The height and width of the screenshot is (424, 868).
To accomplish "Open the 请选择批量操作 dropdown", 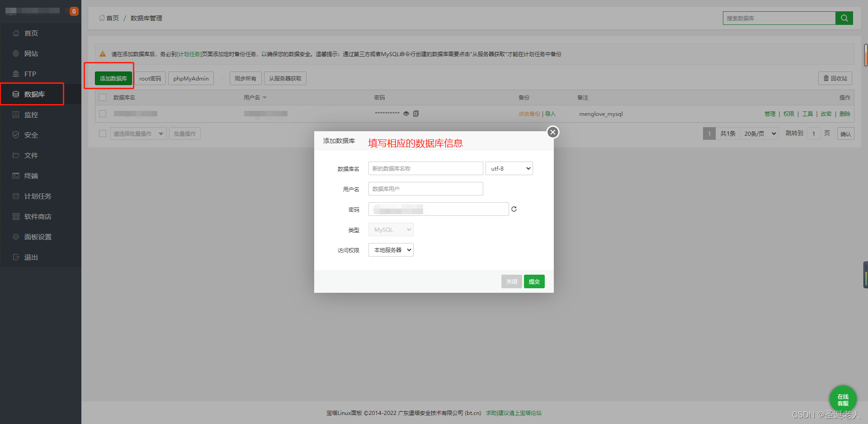I will click(x=138, y=133).
